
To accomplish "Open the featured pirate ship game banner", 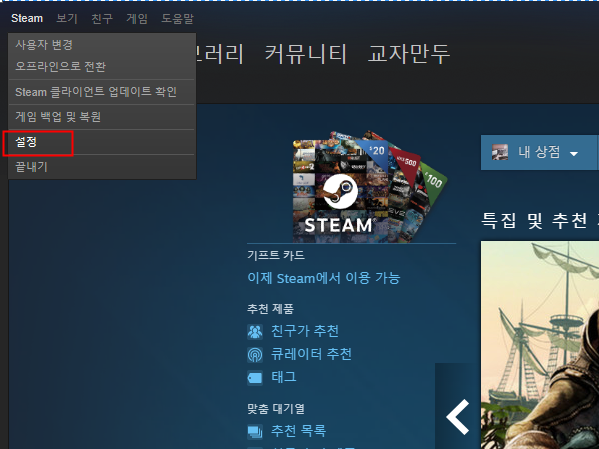I will 540,345.
